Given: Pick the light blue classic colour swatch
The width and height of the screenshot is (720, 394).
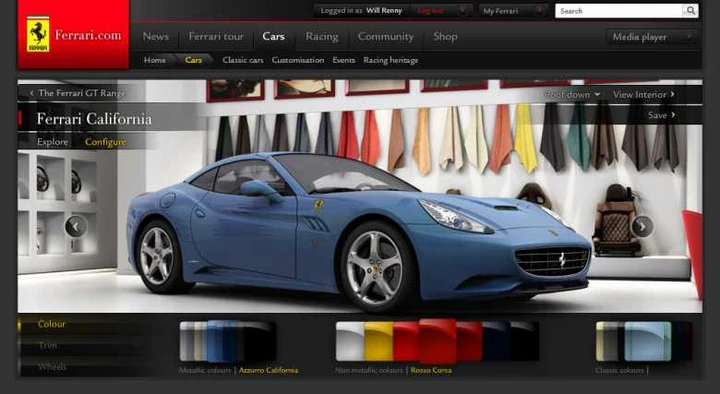Looking at the screenshot, I should pyautogui.click(x=647, y=341).
